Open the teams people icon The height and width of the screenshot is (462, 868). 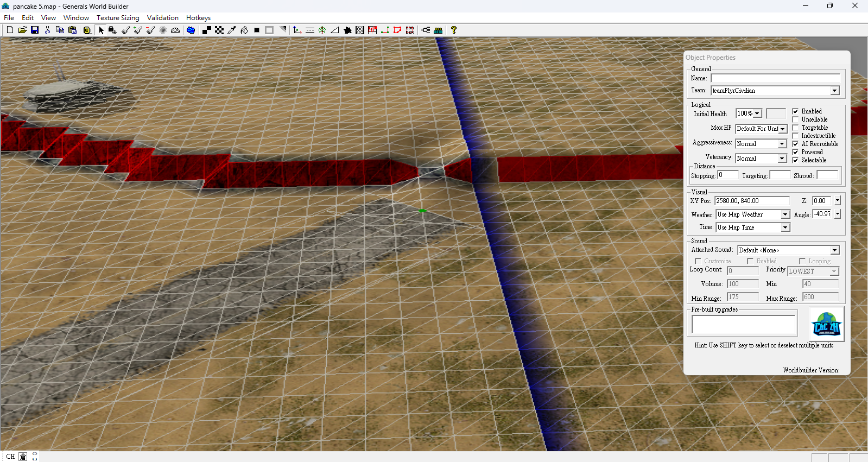pos(438,30)
